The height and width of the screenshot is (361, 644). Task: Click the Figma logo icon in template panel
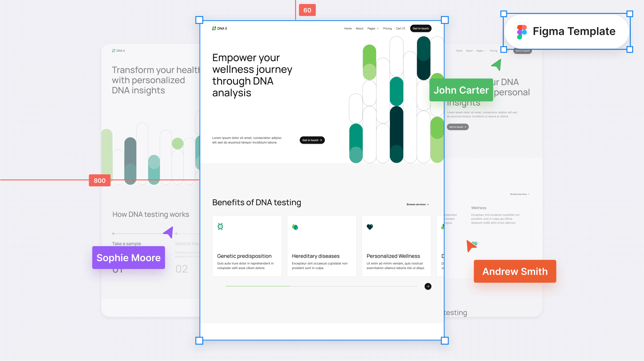(522, 31)
